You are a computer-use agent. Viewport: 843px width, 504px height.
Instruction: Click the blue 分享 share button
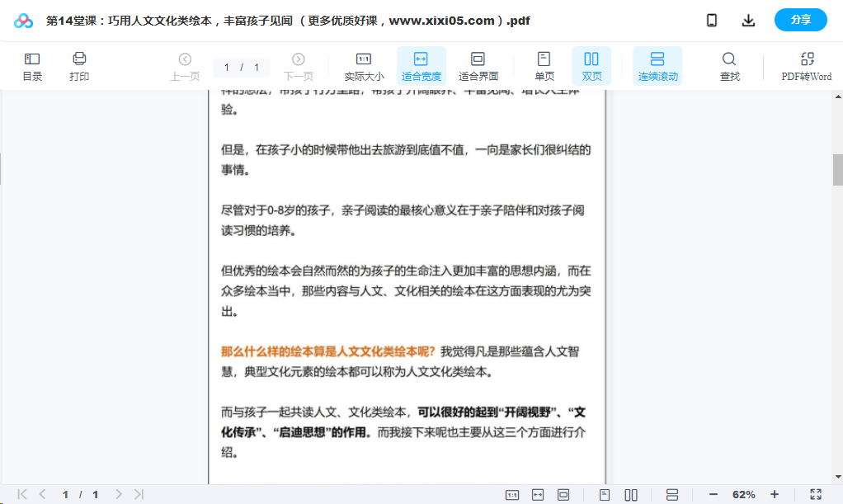pos(800,21)
